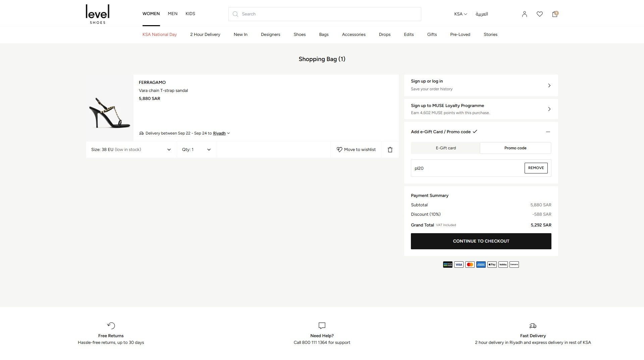The image size is (644, 360).
Task: Click the Apple Pay payment icon
Action: pos(492,265)
